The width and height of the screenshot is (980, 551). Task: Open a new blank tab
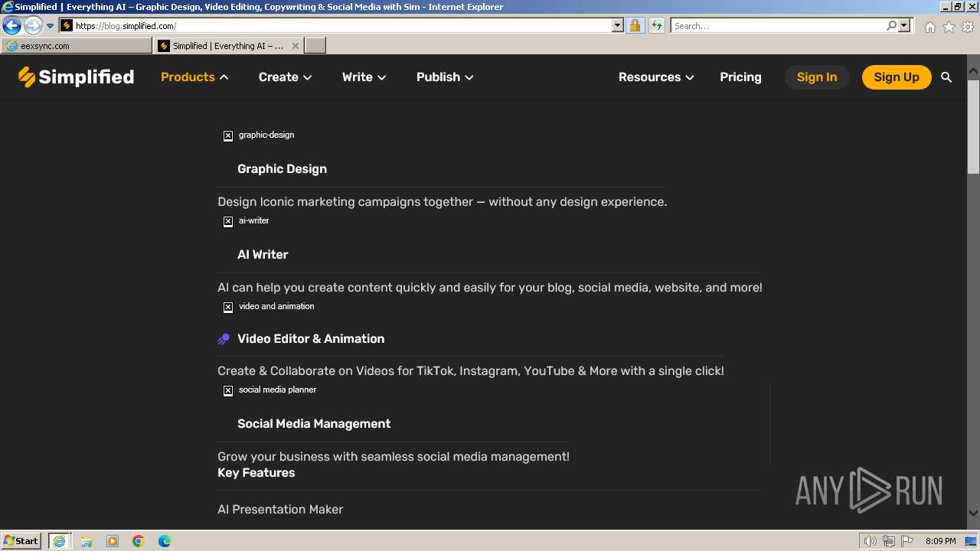click(315, 46)
